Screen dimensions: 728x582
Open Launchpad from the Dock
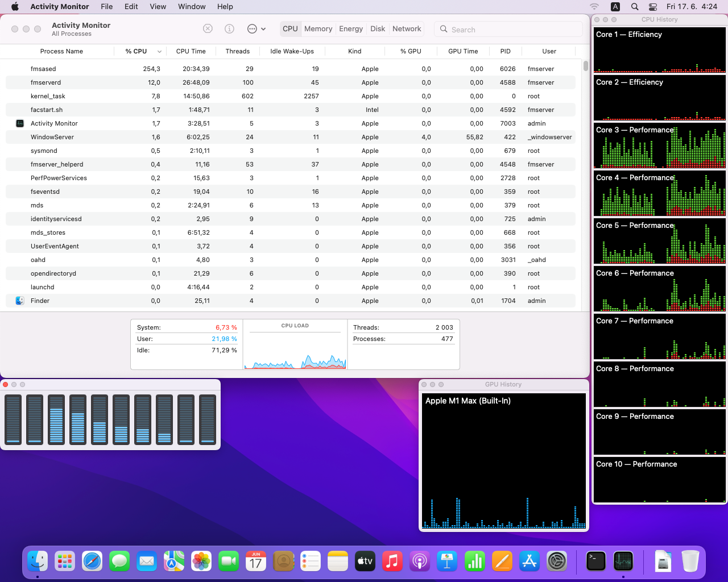click(x=65, y=562)
